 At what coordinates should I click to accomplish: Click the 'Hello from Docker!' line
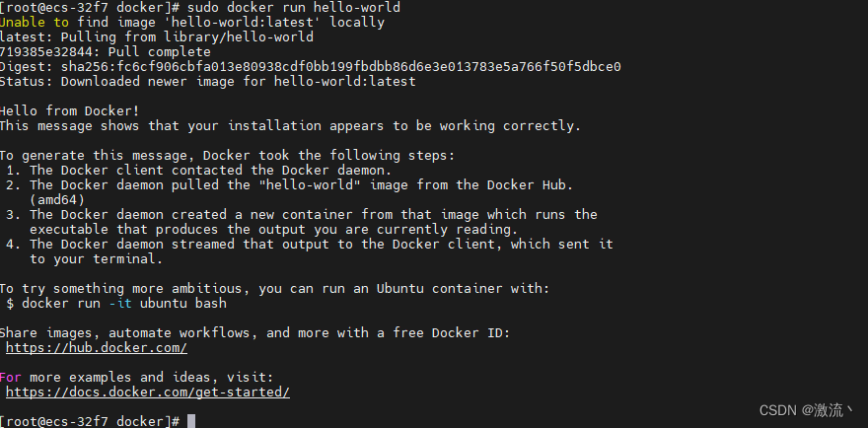68,110
